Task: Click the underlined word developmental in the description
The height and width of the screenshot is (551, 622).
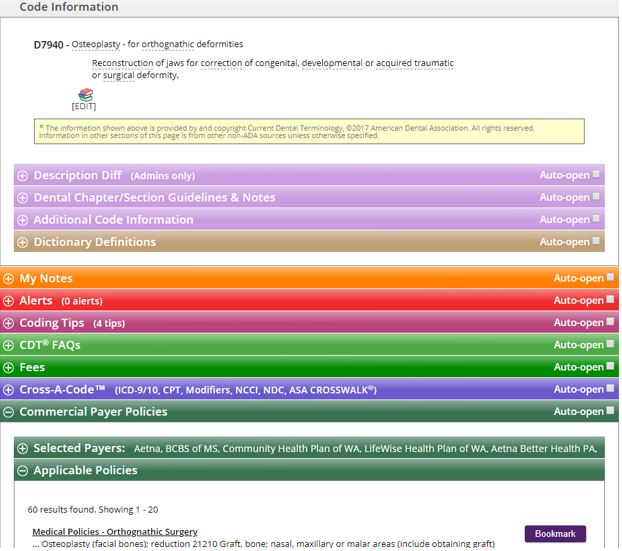Action: pyautogui.click(x=332, y=63)
